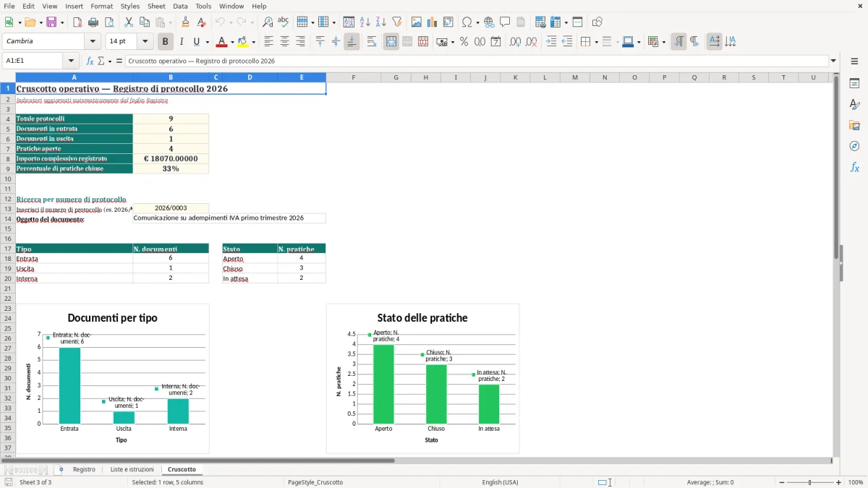Cut the selection with scissors icon
This screenshot has height=488, width=868.
point(129,22)
